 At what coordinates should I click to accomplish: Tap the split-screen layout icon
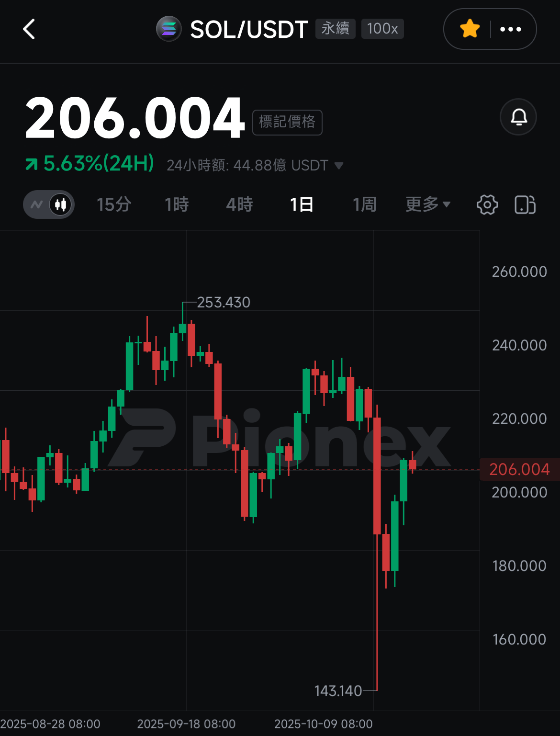525,204
